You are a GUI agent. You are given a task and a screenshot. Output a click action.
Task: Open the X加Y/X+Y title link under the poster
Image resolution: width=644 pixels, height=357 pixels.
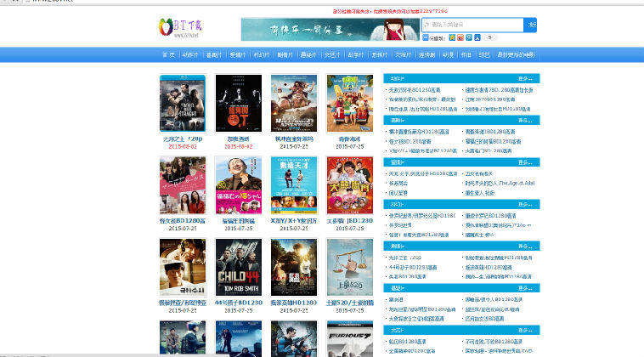pyautogui.click(x=294, y=221)
